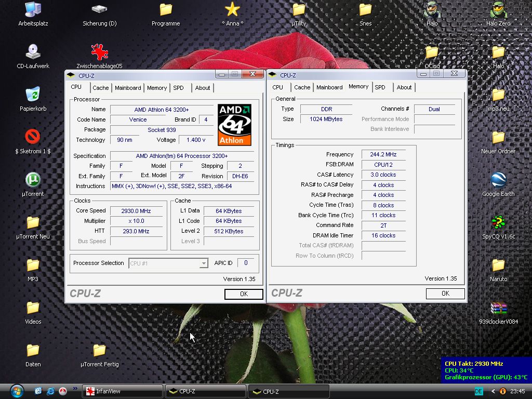Open the µTorrent Neu folder
Screen dimensions: 532x399
[x=33, y=227]
